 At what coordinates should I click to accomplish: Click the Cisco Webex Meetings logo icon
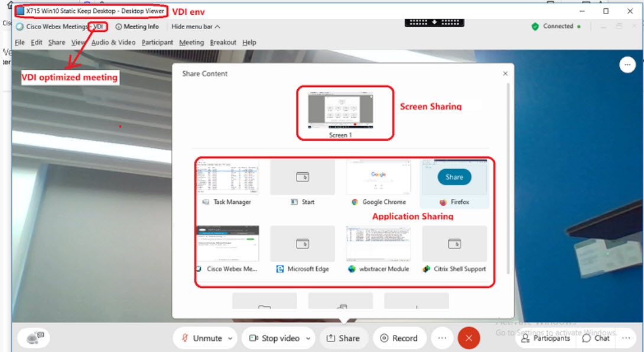tap(19, 27)
